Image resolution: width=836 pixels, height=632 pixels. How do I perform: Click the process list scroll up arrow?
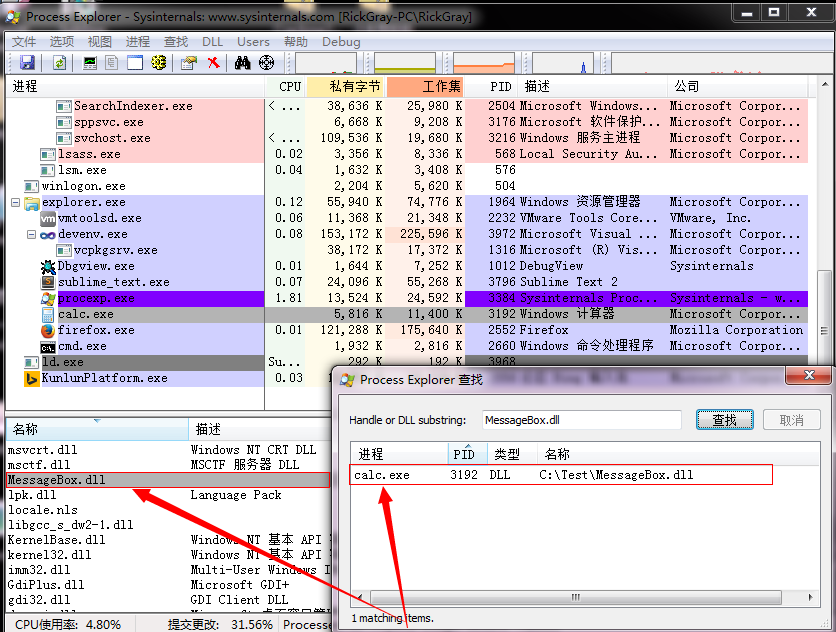click(x=824, y=85)
